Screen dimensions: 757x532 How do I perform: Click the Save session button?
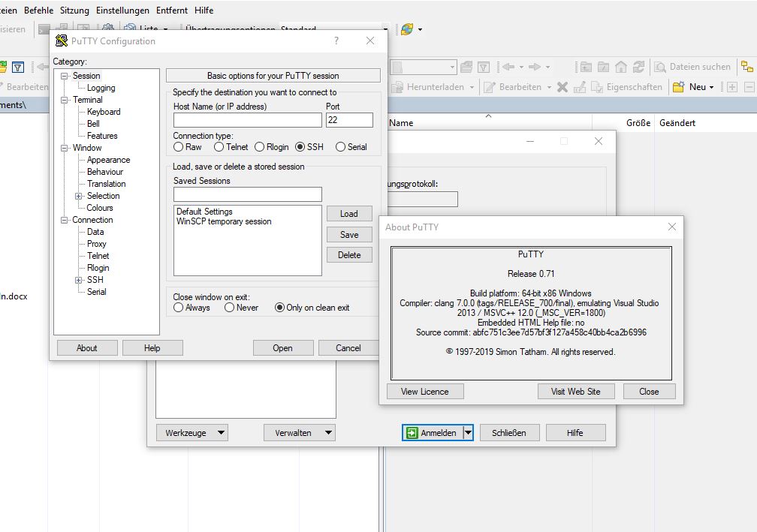pyautogui.click(x=349, y=234)
